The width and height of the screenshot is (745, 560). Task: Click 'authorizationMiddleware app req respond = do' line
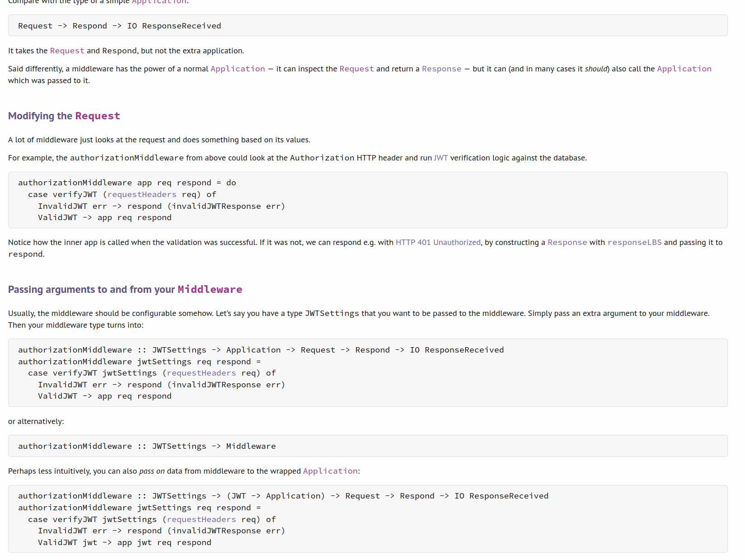(x=127, y=183)
